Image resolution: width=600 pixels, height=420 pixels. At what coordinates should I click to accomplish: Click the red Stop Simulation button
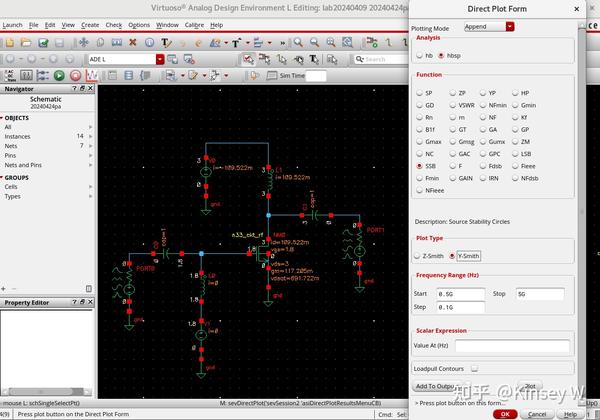tap(75, 75)
